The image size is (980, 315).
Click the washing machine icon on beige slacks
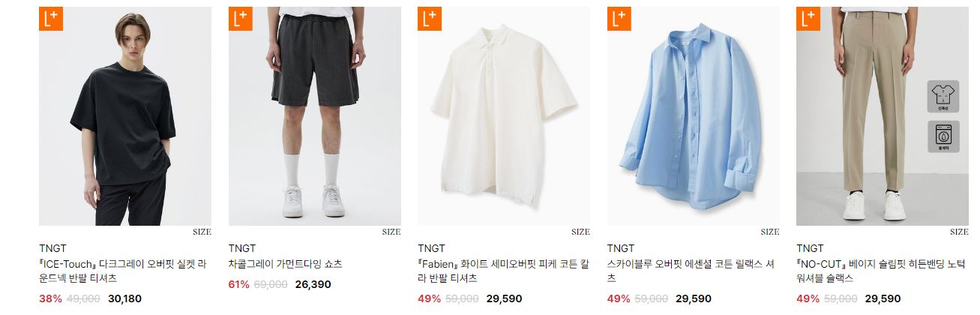[943, 137]
